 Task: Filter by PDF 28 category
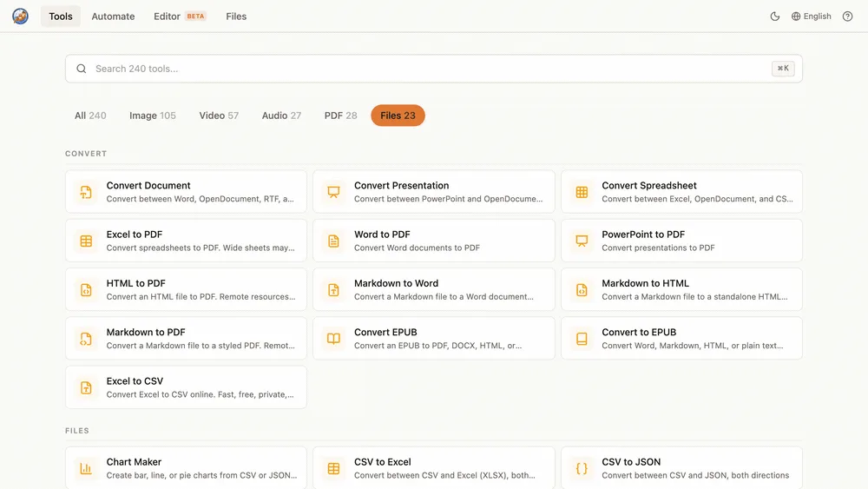(340, 116)
